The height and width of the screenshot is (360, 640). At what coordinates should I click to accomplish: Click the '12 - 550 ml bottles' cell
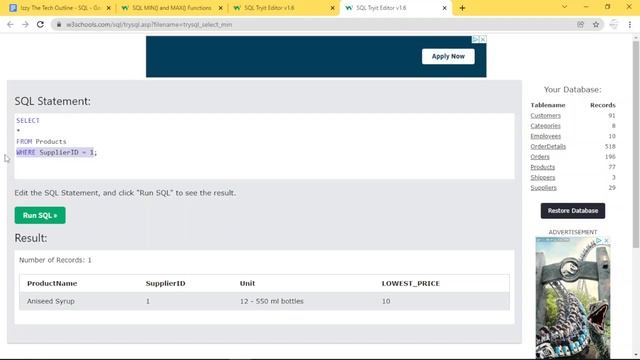pyautogui.click(x=271, y=301)
